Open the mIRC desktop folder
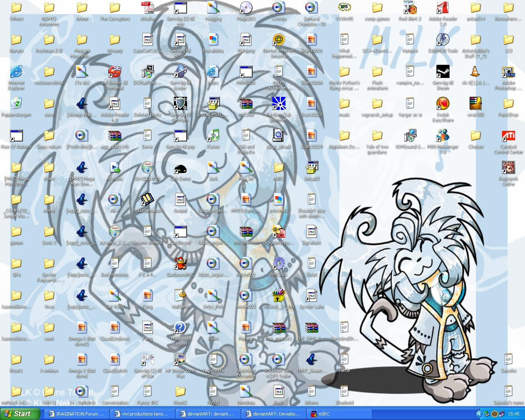 [x=278, y=168]
